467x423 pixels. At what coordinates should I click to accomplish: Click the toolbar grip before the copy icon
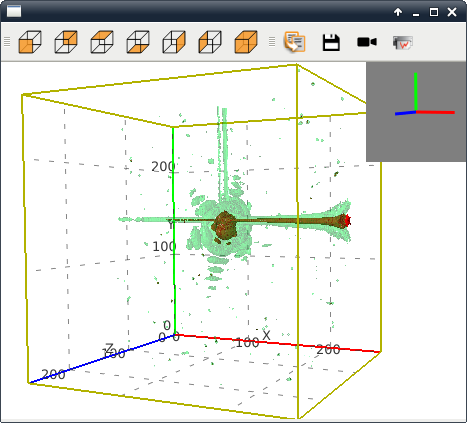point(272,42)
